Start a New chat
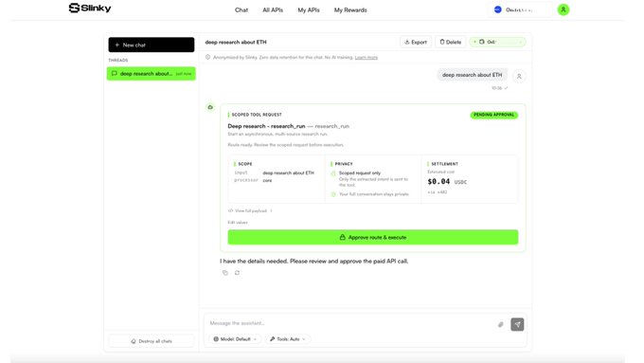The image size is (644, 363). 152,45
